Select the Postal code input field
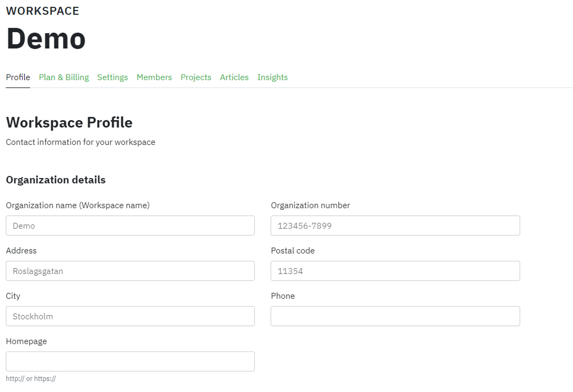The image size is (573, 392). (395, 271)
